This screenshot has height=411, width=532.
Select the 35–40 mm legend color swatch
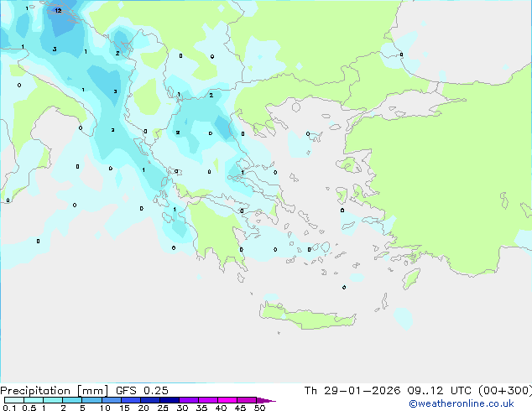[208, 400]
